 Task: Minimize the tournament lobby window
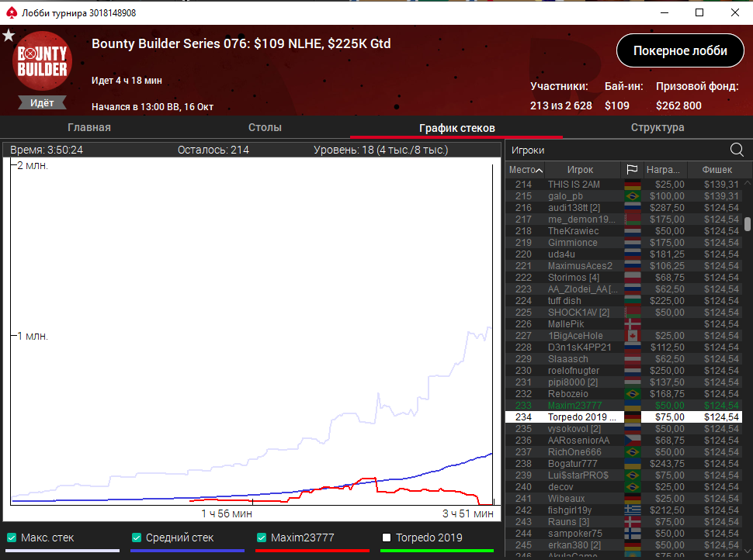[x=665, y=13]
